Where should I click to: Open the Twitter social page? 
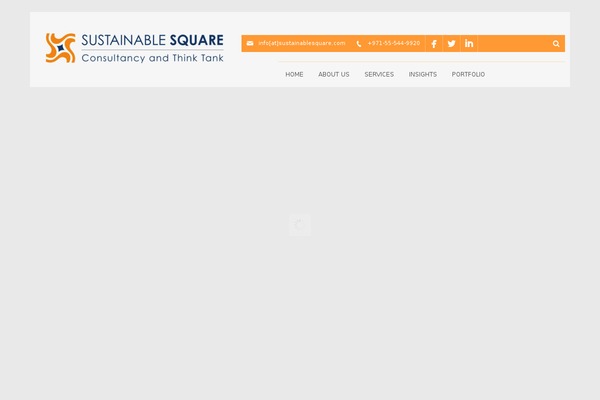(x=452, y=44)
